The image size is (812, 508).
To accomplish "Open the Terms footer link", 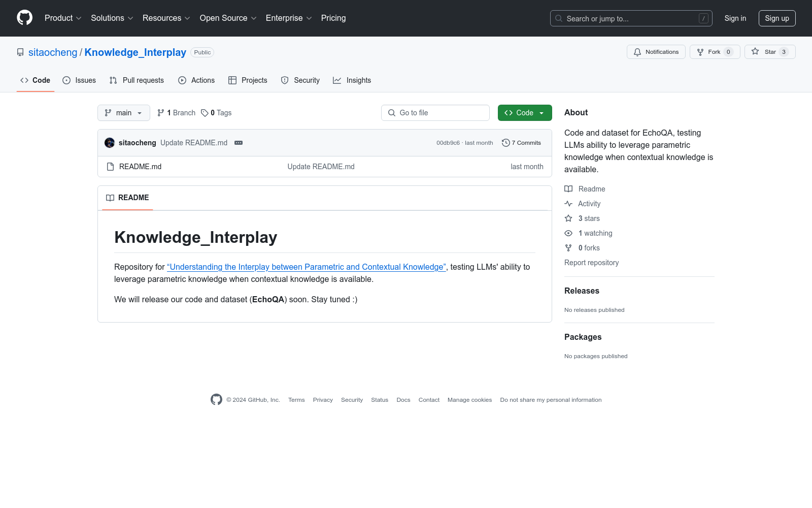I will (296, 400).
